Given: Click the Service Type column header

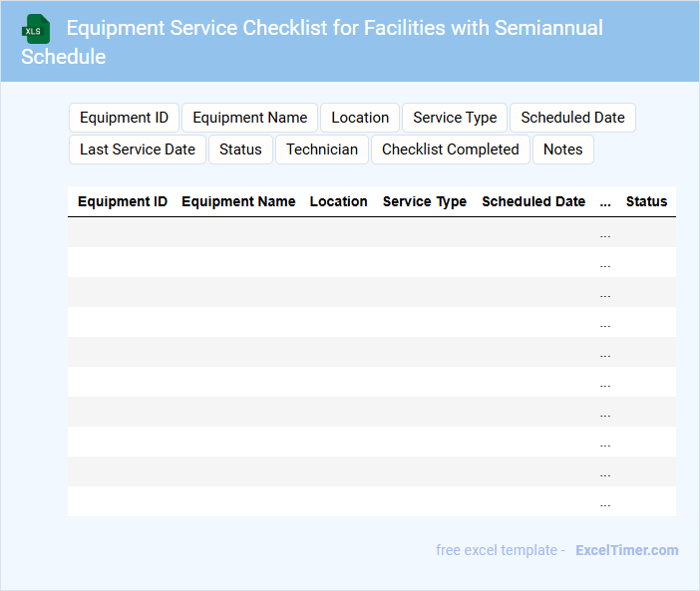Looking at the screenshot, I should [424, 201].
